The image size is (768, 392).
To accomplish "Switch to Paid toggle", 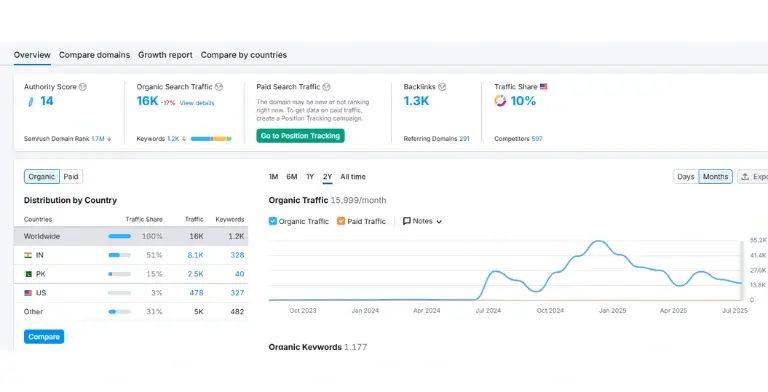I will [71, 177].
